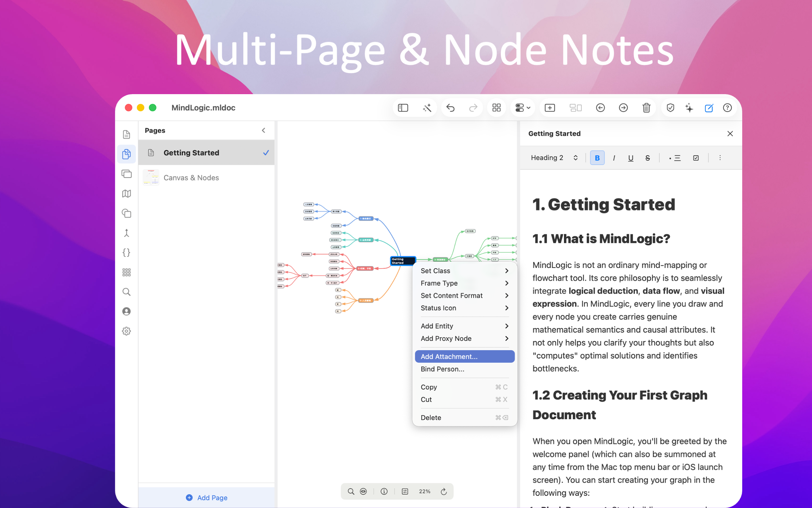Click the 22% zoom level value
This screenshot has height=508, width=812.
(424, 491)
